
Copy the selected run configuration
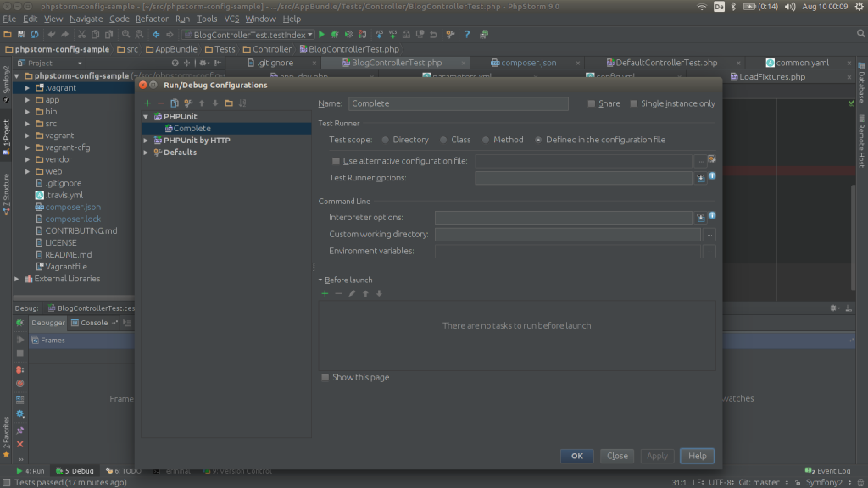click(175, 103)
